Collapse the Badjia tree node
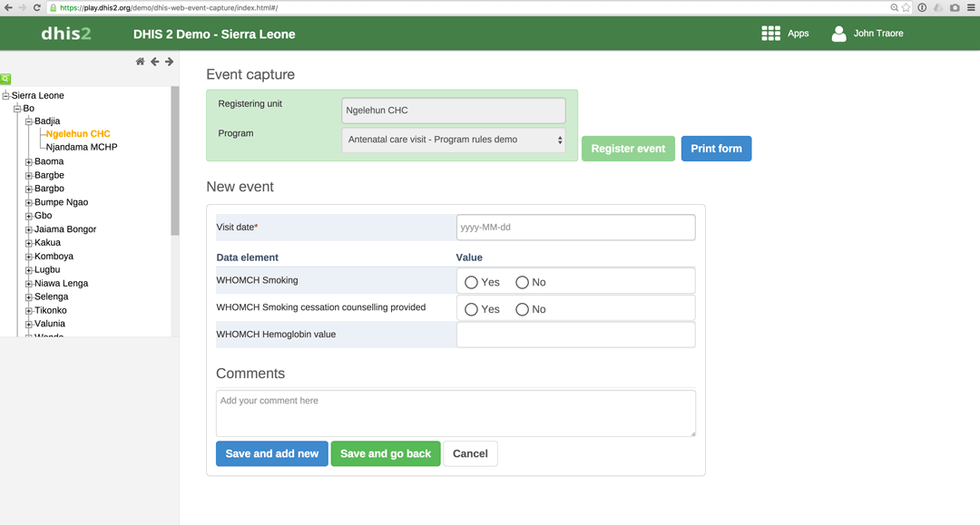This screenshot has width=980, height=525. pyautogui.click(x=29, y=122)
